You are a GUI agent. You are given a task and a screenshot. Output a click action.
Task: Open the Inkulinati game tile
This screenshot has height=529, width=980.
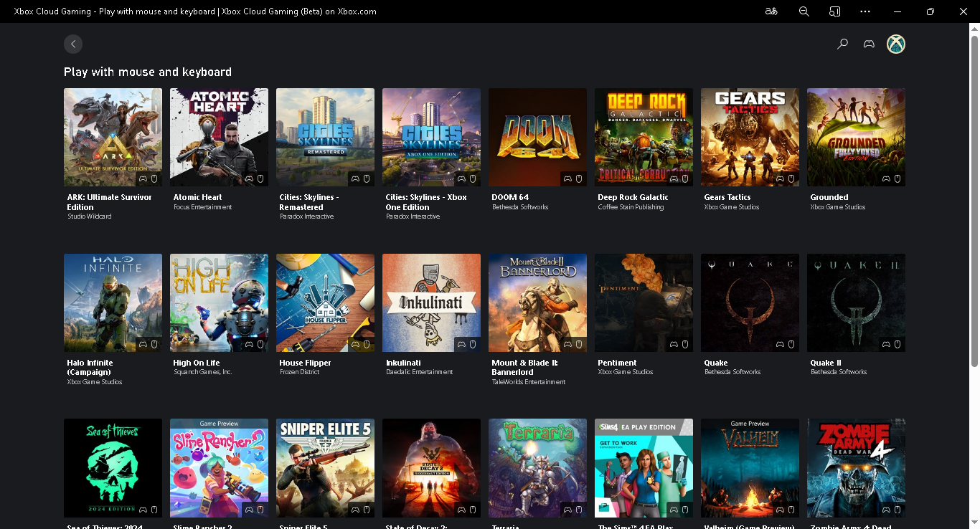click(x=431, y=302)
